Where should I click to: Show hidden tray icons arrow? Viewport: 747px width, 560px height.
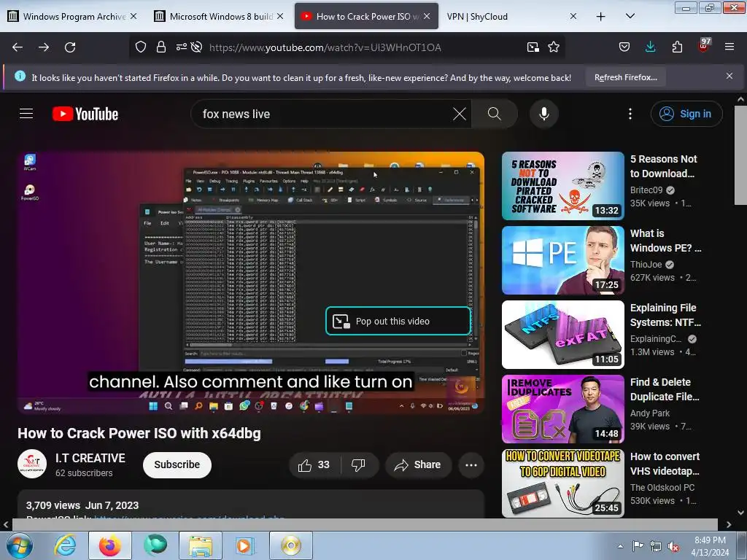tap(620, 546)
